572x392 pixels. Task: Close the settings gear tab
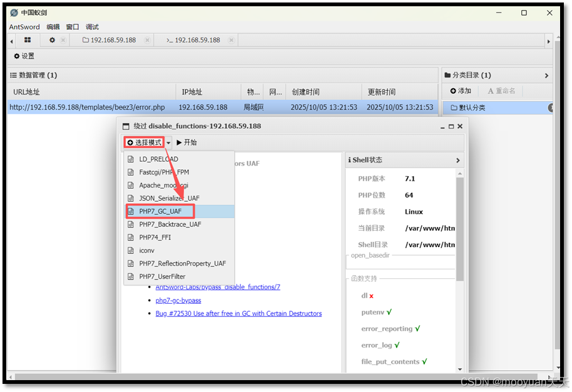click(x=63, y=40)
